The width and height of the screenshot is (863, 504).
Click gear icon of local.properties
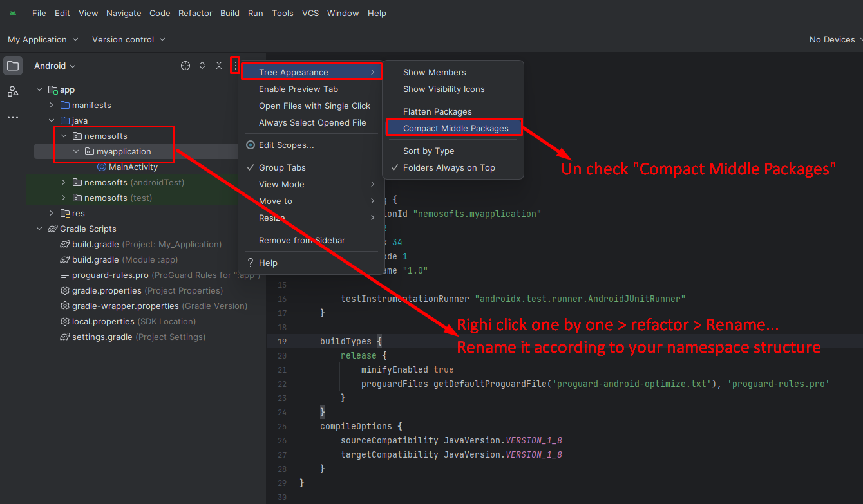65,321
